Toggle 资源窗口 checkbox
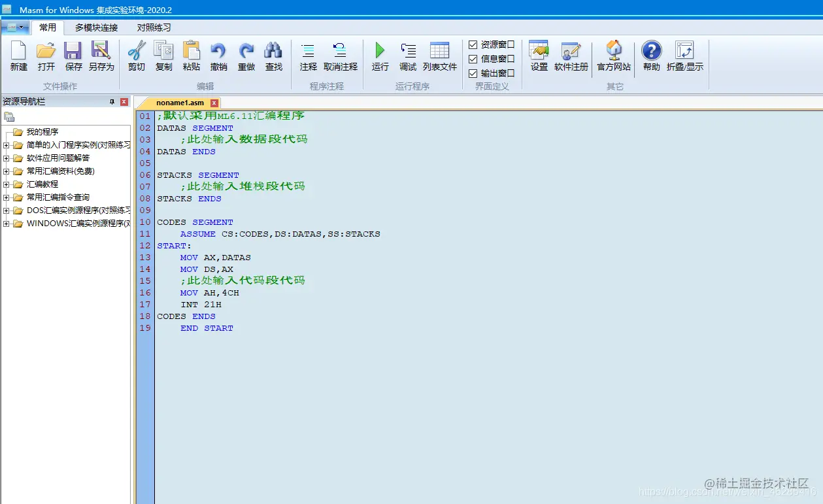 pos(473,45)
